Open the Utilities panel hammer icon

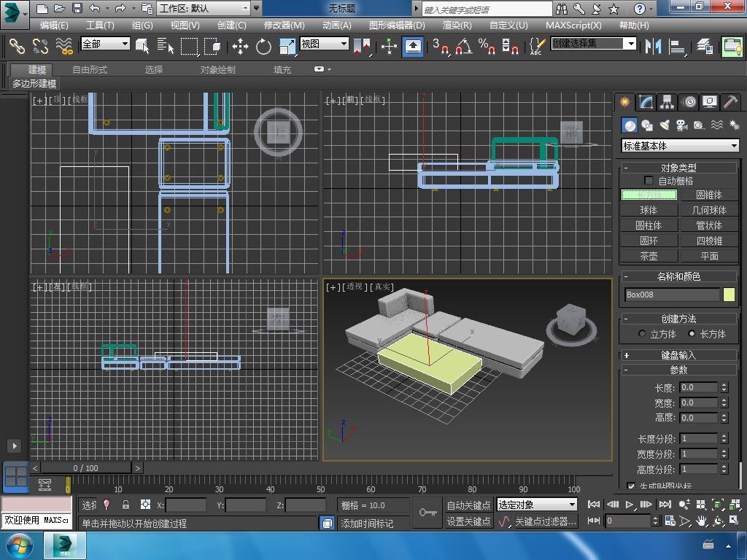[x=730, y=102]
